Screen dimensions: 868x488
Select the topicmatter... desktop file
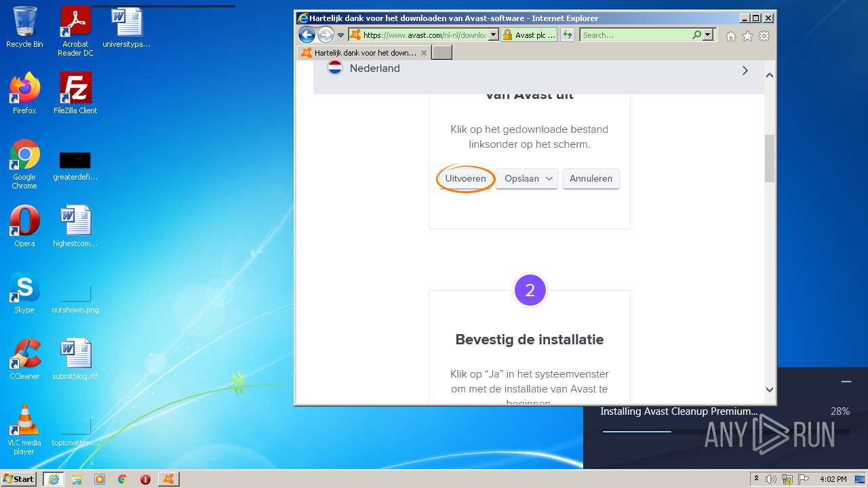pos(75,430)
